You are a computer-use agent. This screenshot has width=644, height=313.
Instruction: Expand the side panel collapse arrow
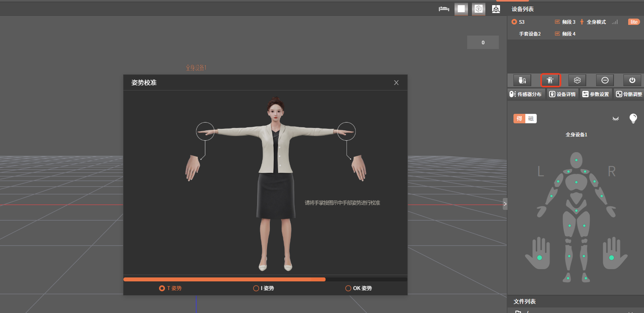[505, 204]
